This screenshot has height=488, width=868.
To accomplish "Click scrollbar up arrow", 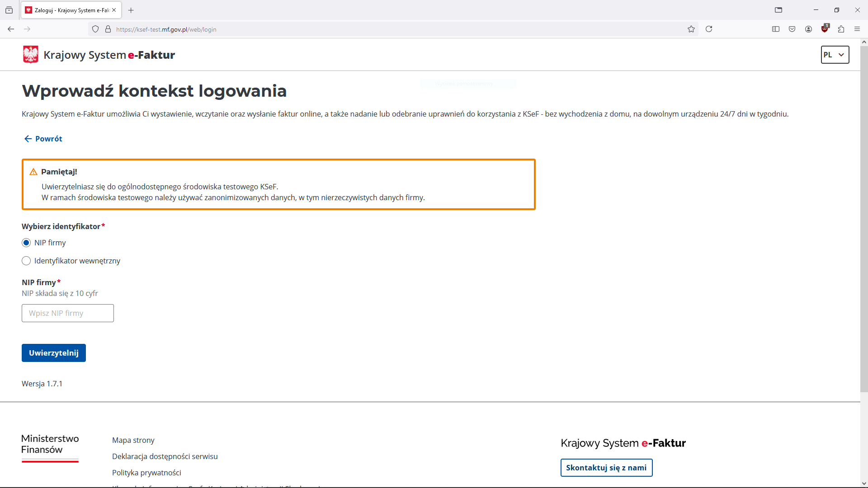I will tap(864, 42).
